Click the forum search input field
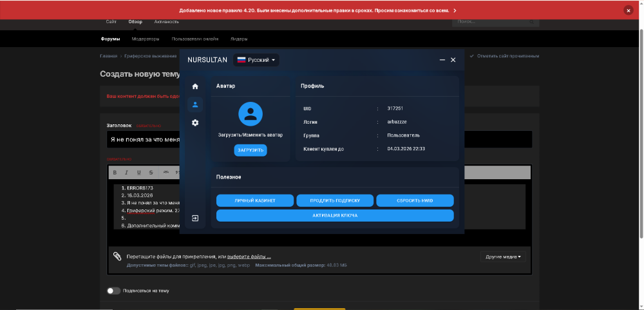This screenshot has height=310, width=644. pos(491,22)
